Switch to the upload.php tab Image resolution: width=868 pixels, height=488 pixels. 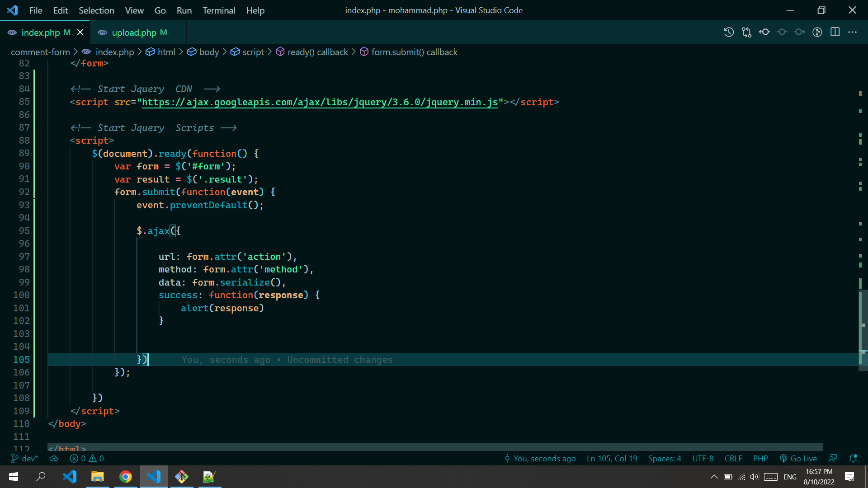pyautogui.click(x=138, y=33)
